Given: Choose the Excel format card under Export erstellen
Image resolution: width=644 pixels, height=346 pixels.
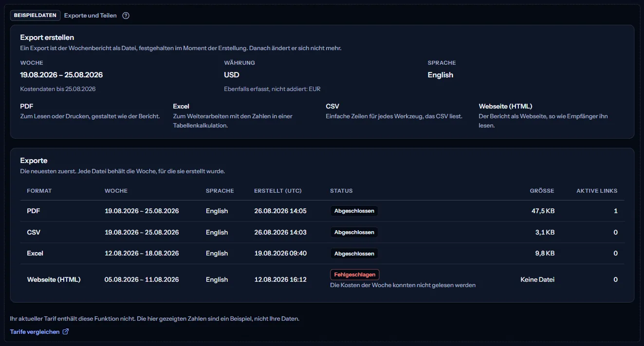Looking at the screenshot, I should coord(243,116).
